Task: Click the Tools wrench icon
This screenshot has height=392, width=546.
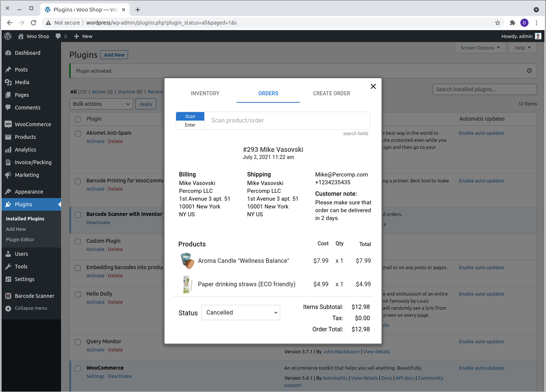Action: tap(8, 267)
